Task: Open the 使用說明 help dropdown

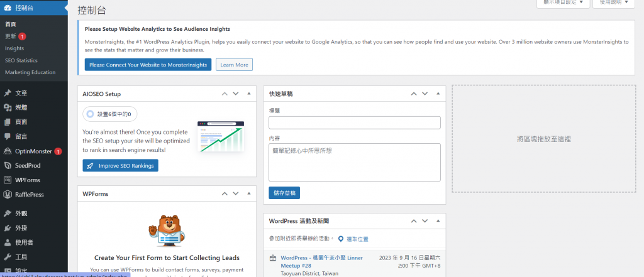Action: click(614, 3)
